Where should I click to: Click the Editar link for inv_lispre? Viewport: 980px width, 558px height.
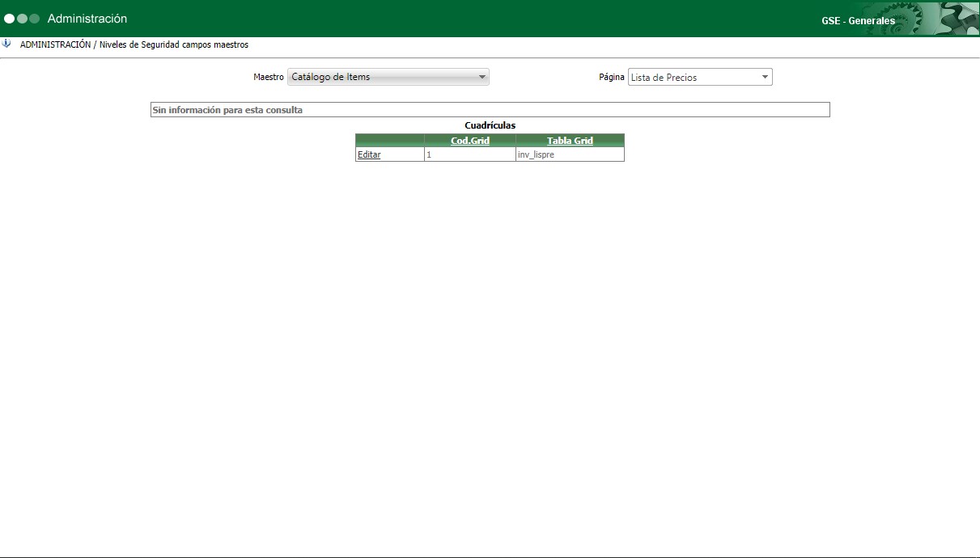(x=369, y=154)
